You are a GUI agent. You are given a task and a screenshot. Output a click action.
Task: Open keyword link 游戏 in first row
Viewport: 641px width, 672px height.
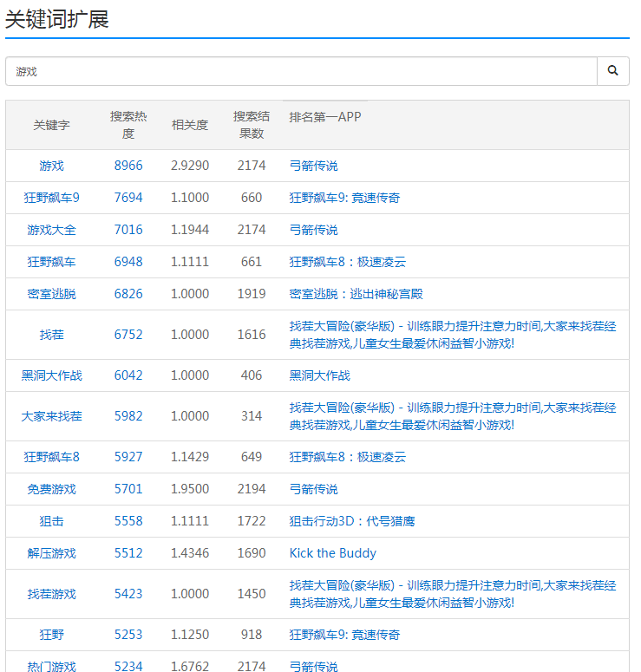51,166
